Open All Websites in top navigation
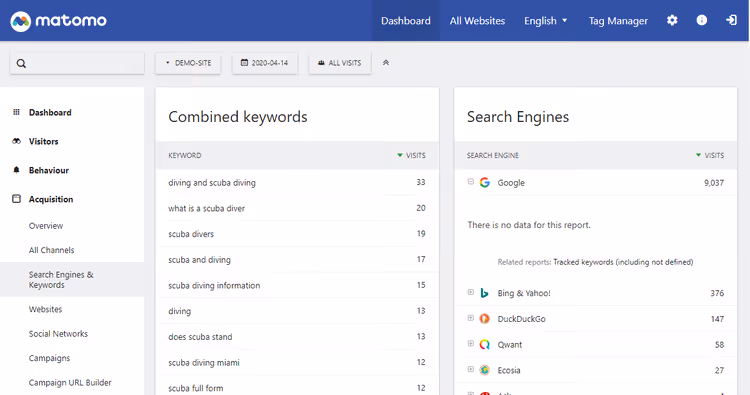Image resolution: width=750 pixels, height=395 pixels. [x=477, y=21]
